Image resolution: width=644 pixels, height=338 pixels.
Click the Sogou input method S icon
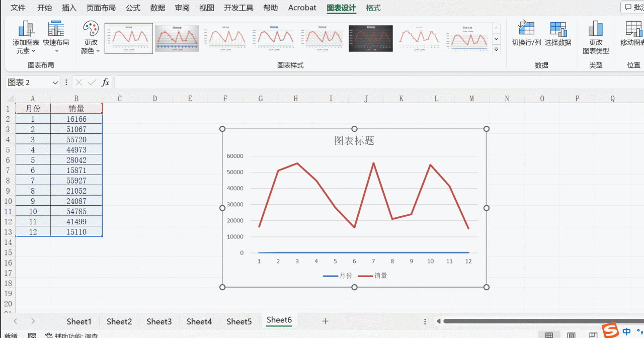611,330
